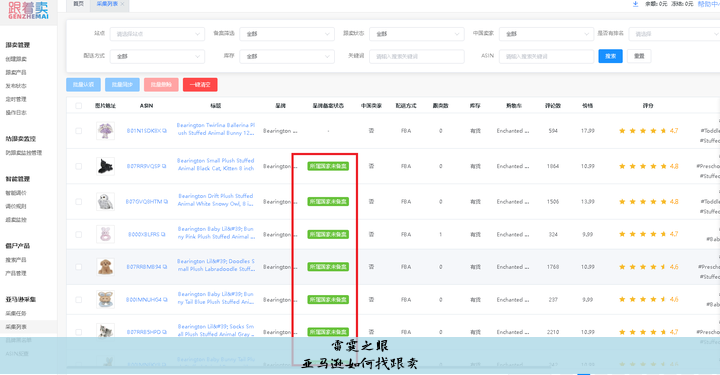The height and width of the screenshot is (375, 720).
Task: Open 定时管理 in the sidebar
Action: coord(16,99)
